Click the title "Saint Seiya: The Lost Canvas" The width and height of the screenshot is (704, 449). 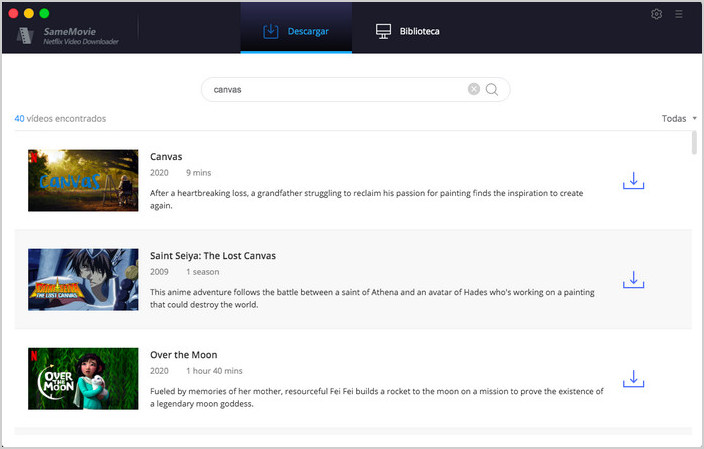(213, 256)
